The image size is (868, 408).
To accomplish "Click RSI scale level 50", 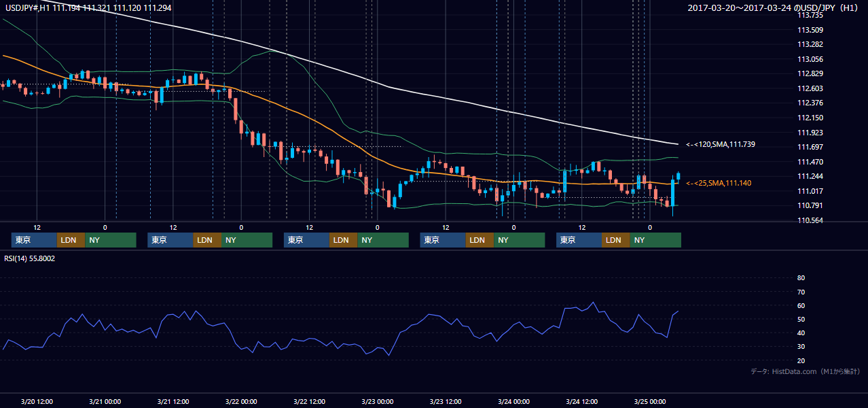I will tap(801, 319).
